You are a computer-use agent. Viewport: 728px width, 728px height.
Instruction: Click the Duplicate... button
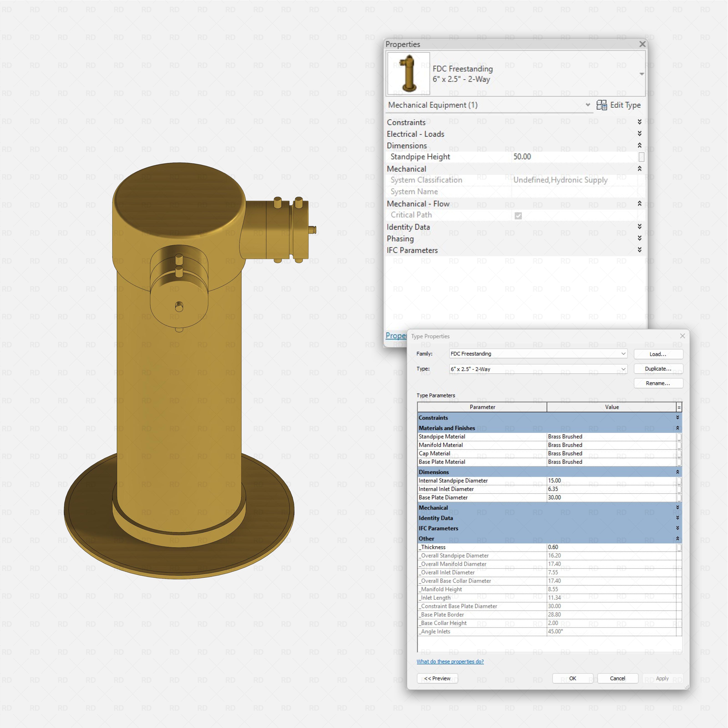point(658,369)
